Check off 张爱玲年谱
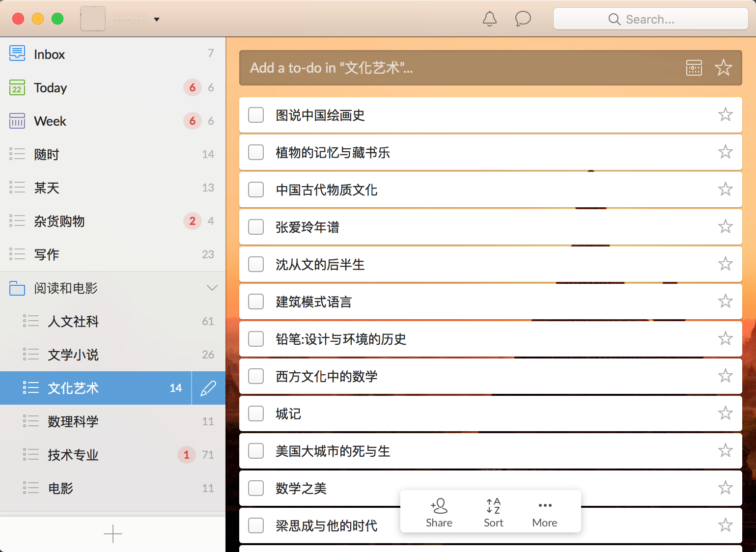This screenshot has width=756, height=552. pos(256,227)
